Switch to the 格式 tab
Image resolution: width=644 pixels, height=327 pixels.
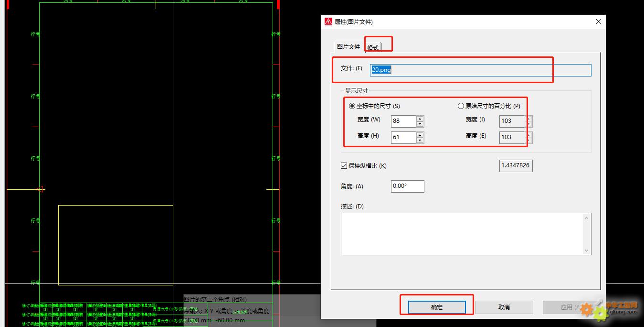373,47
